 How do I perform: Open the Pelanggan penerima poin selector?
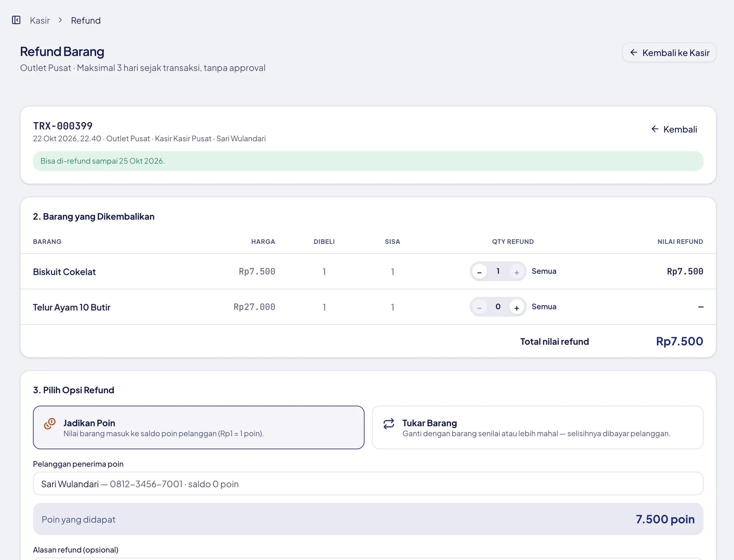pyautogui.click(x=368, y=484)
